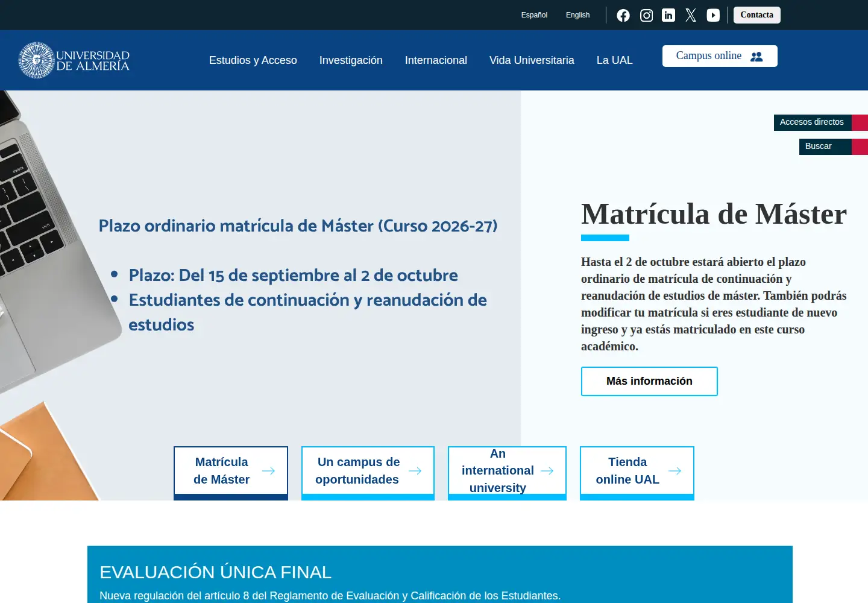
Task: Open the Internacional menu
Action: pos(436,60)
